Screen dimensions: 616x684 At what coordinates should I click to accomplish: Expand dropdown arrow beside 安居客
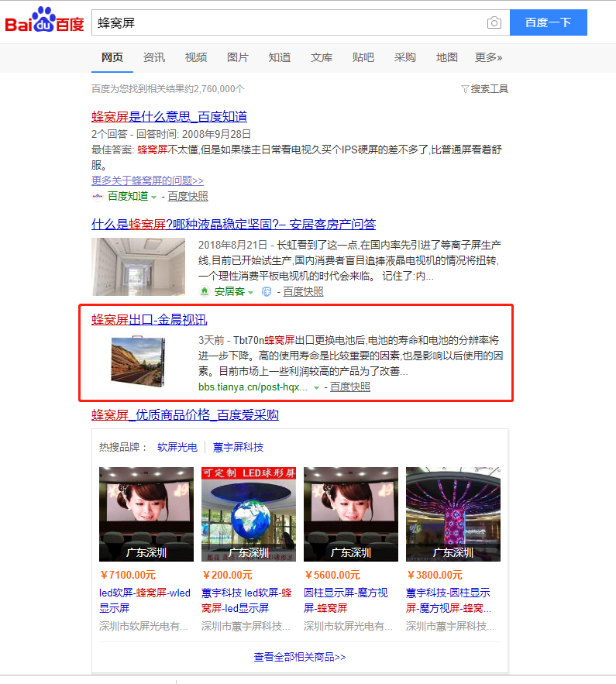[x=251, y=292]
